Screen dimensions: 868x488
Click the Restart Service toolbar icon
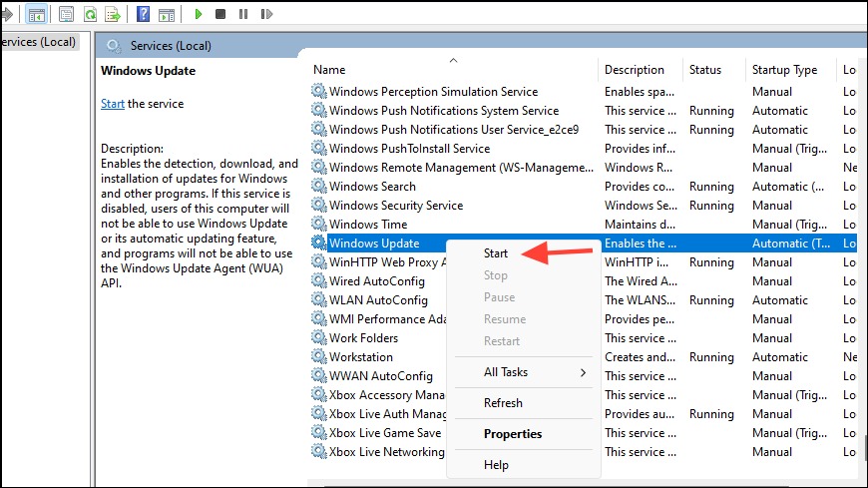click(x=266, y=14)
